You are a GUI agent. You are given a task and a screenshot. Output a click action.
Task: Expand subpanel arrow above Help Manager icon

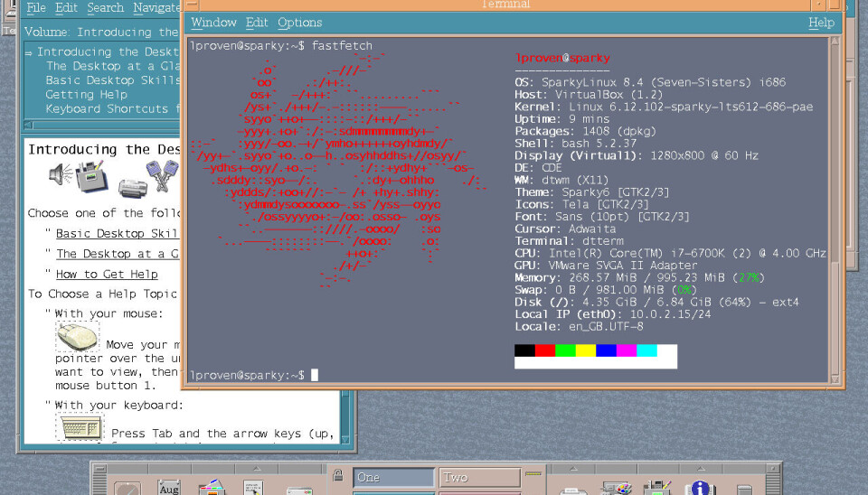click(701, 469)
